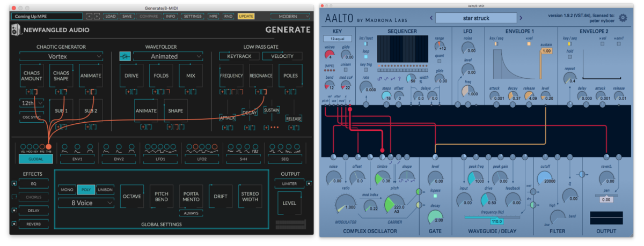Select the square wave sequencer shape in Aalto
The width and height of the screenshot is (644, 246).
[x=379, y=79]
